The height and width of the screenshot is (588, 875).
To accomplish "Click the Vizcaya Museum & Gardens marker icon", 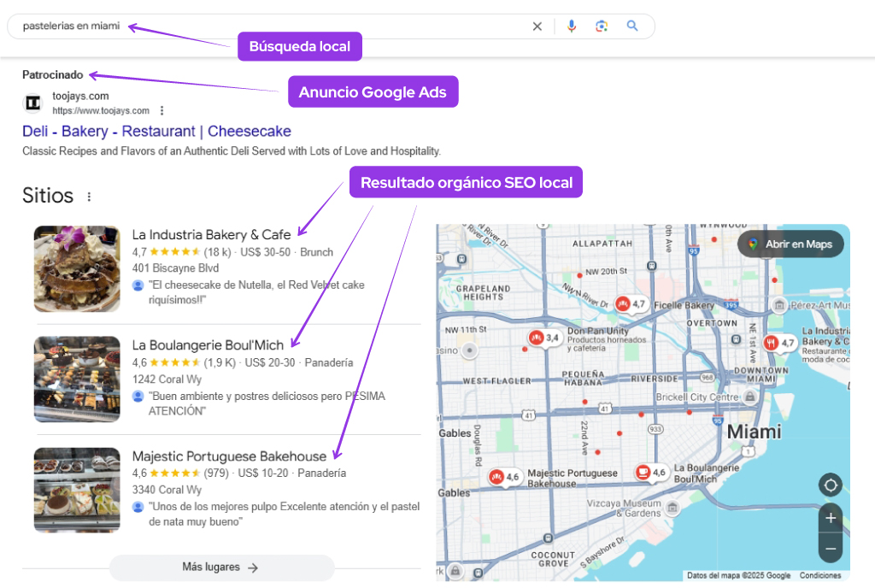I will 673,508.
